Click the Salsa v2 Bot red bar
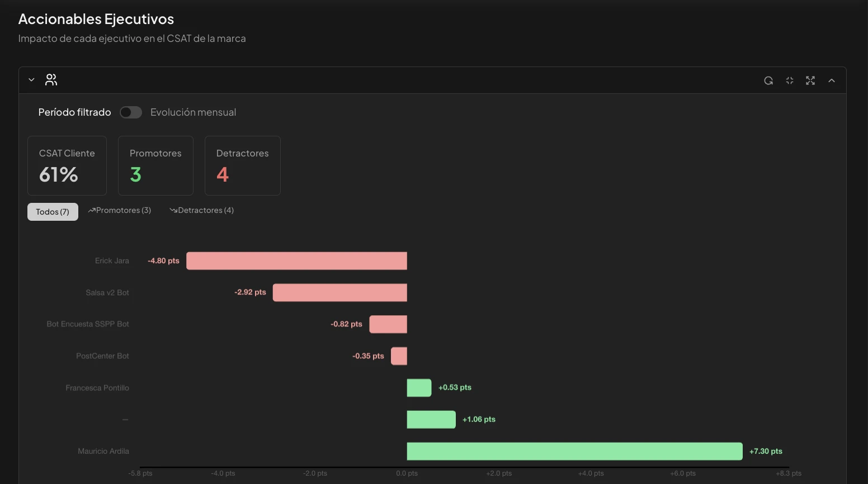Viewport: 868px width, 484px height. pyautogui.click(x=339, y=293)
